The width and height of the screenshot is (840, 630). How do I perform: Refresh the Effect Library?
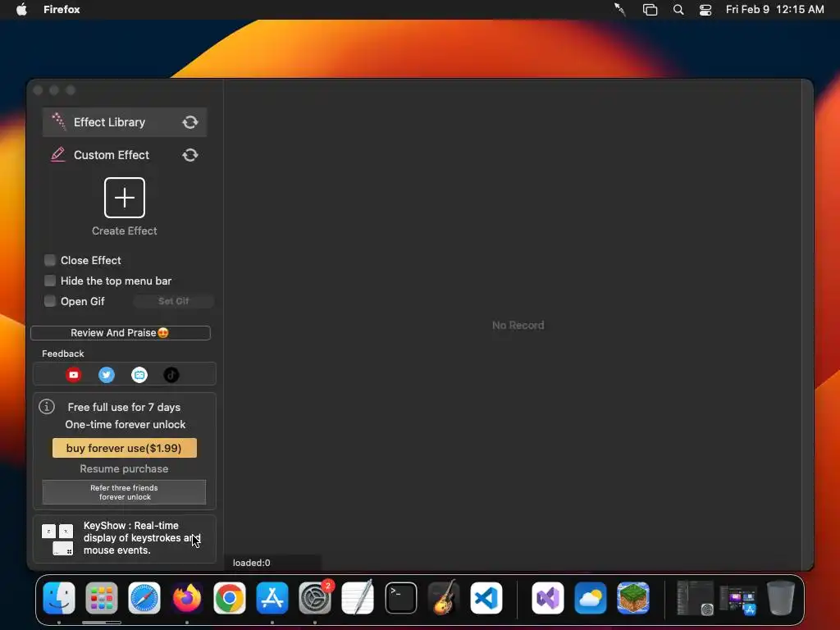[190, 122]
